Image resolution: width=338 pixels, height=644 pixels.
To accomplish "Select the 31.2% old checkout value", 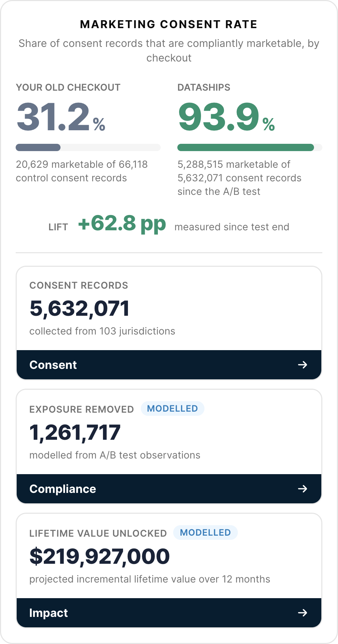I will click(61, 117).
